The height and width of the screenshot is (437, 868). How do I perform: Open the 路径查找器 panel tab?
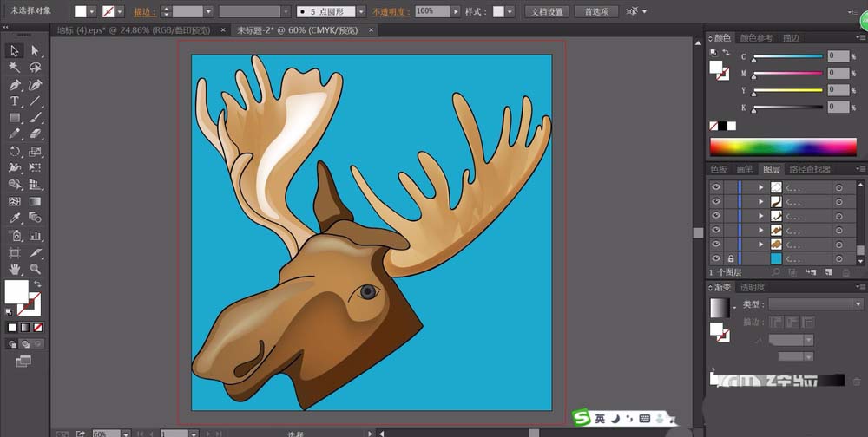812,170
